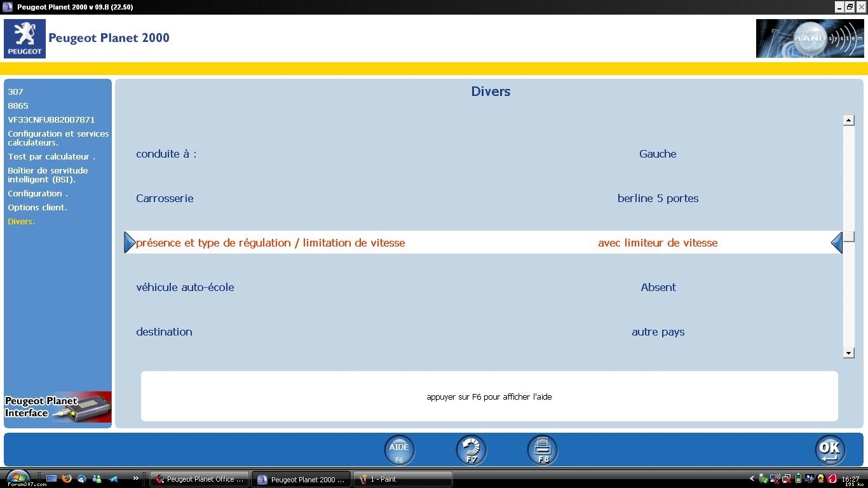
Task: Click the Peugeot lion logo
Action: 25,39
